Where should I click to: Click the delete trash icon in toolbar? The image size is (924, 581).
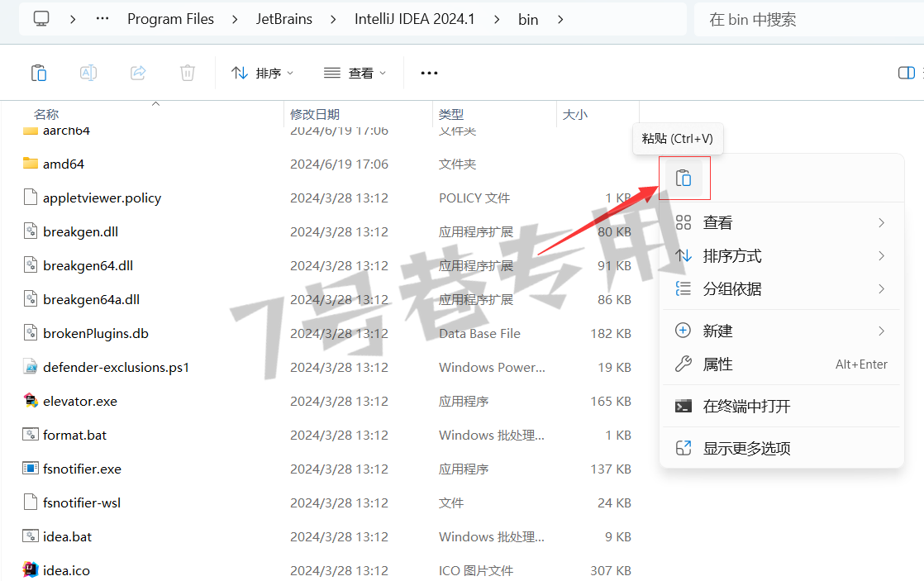pyautogui.click(x=188, y=73)
